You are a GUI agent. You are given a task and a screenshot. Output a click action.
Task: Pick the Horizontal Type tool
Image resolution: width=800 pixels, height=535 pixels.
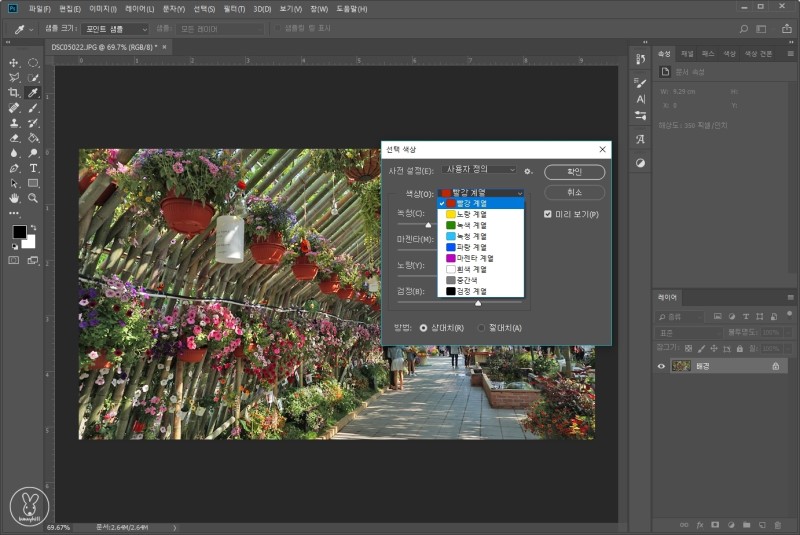(x=33, y=168)
